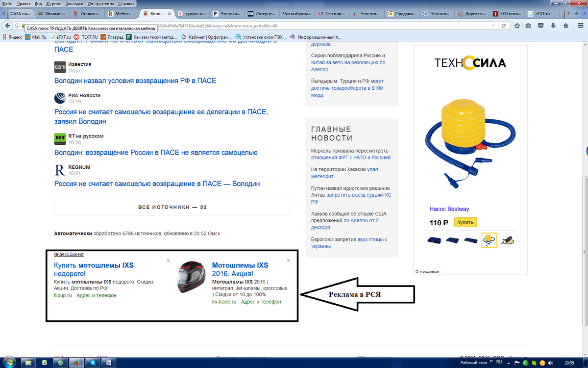Close the 'Купить мотошлемы IXS недорого' ad

pos(168,260)
